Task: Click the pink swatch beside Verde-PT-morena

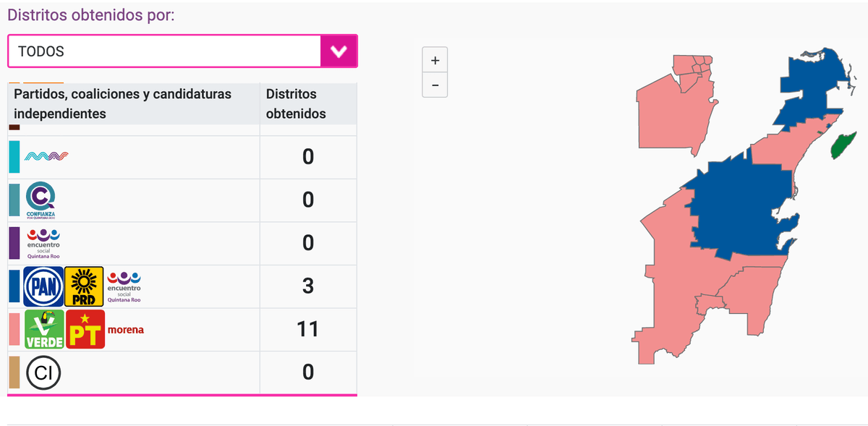Action: click(14, 330)
